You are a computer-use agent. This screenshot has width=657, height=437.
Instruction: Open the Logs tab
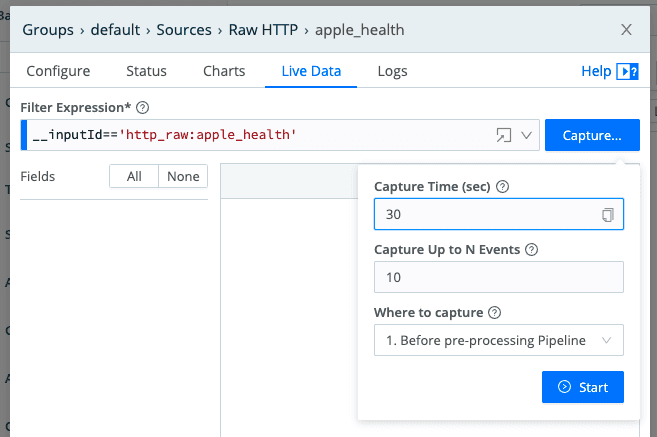pyautogui.click(x=392, y=71)
